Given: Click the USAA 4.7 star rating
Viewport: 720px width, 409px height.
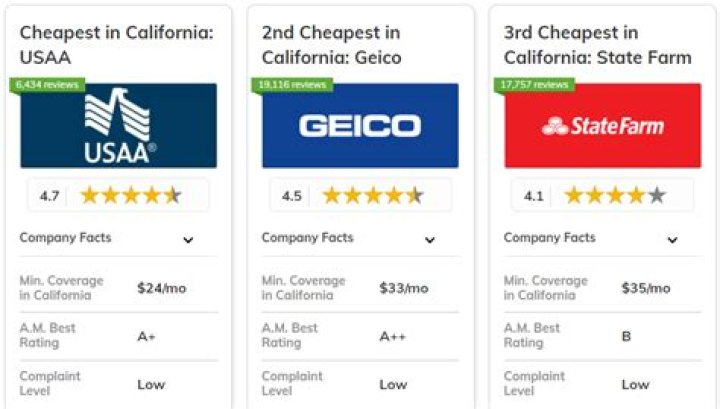Looking at the screenshot, I should [x=118, y=196].
